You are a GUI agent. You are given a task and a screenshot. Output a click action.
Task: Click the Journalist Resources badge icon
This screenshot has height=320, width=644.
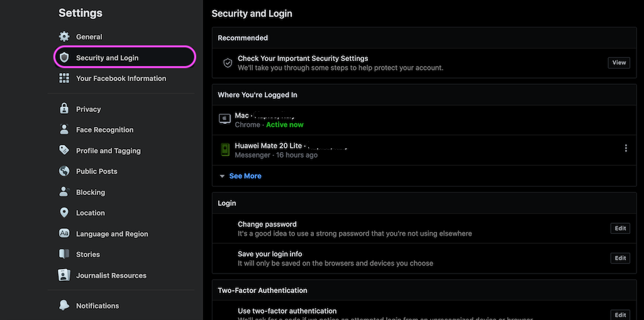pyautogui.click(x=64, y=275)
